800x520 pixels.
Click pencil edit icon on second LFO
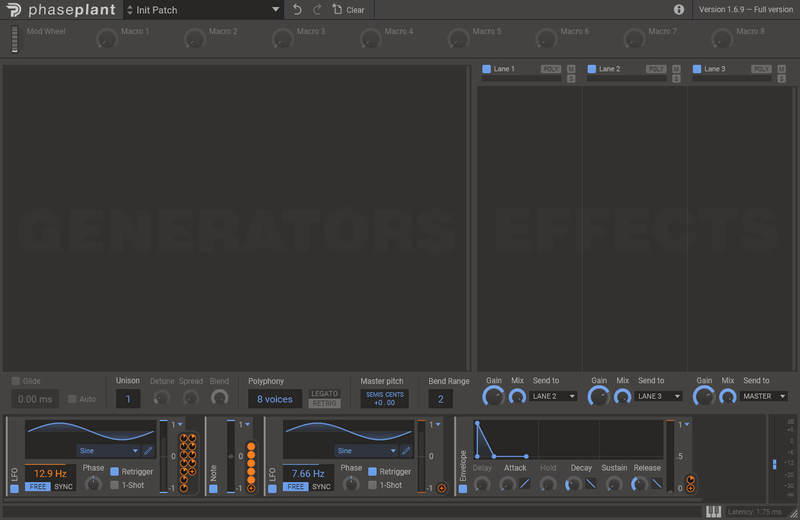point(406,451)
